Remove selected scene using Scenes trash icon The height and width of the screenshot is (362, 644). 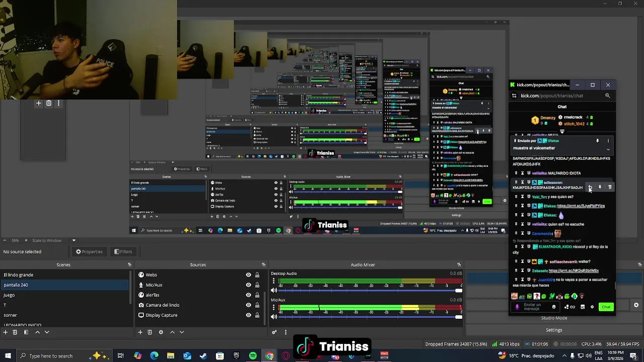click(x=15, y=332)
